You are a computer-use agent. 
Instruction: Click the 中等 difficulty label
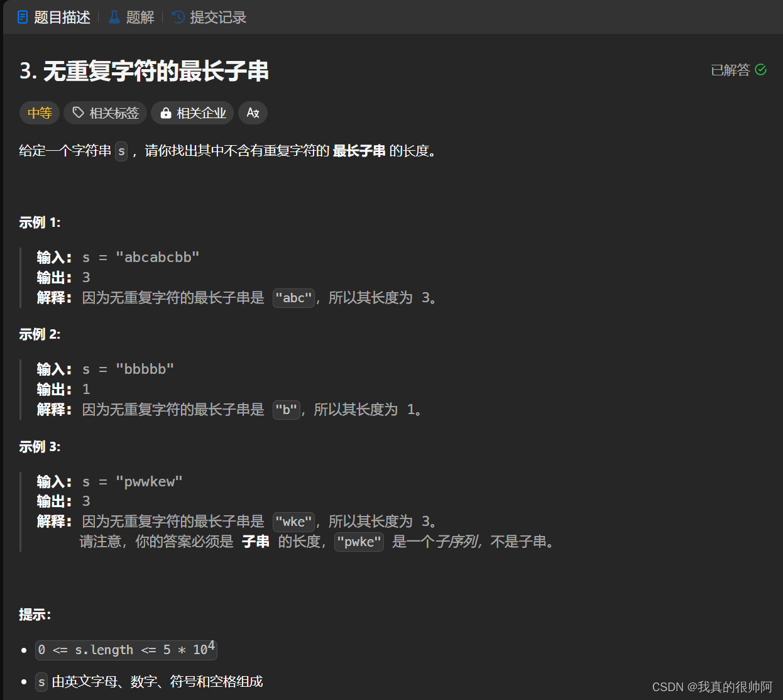39,112
